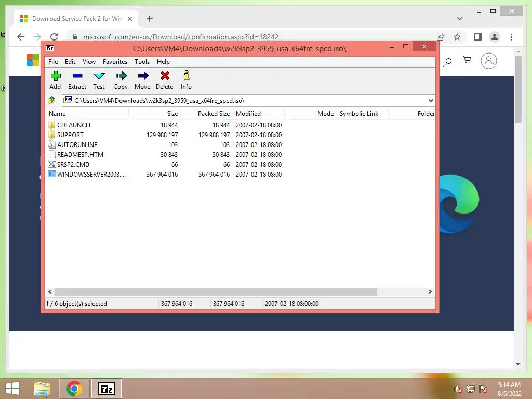Click the left arrow of horizontal scrollbar

[50, 291]
